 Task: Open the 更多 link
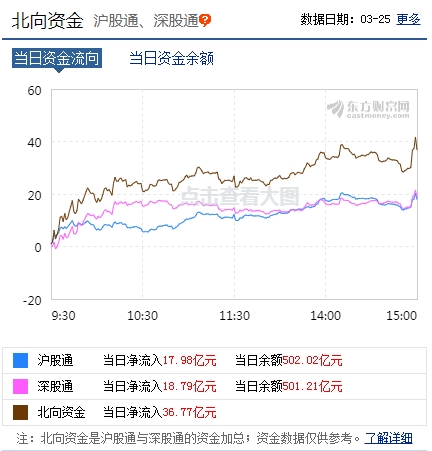[408, 19]
